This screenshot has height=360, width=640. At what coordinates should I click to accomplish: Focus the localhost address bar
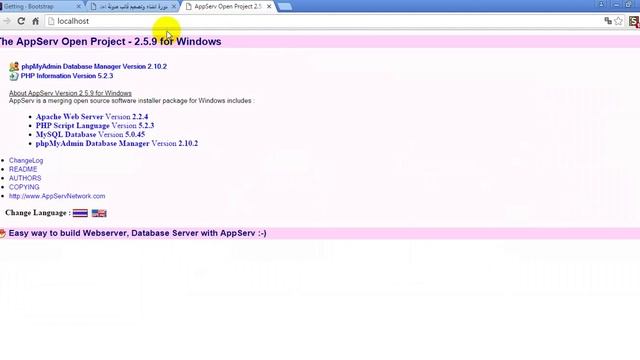pyautogui.click(x=327, y=21)
